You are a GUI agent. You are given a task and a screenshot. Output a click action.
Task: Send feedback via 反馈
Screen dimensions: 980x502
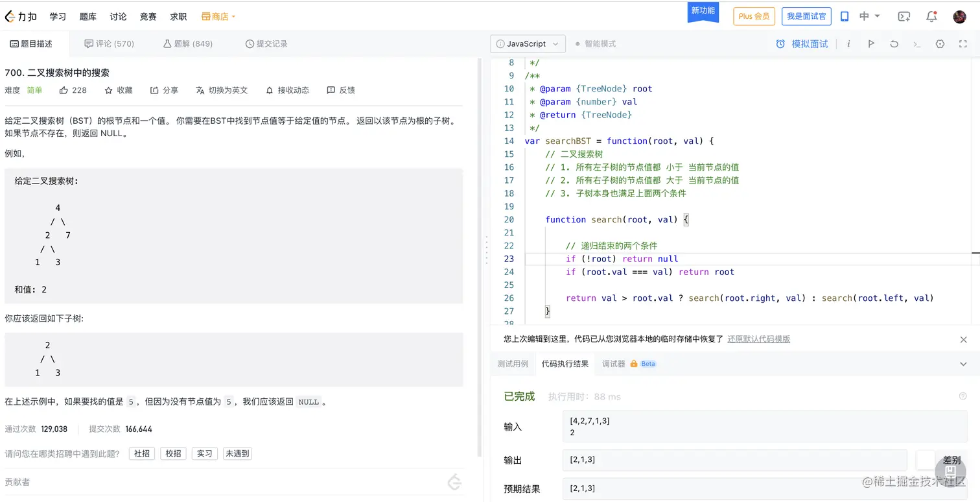341,90
